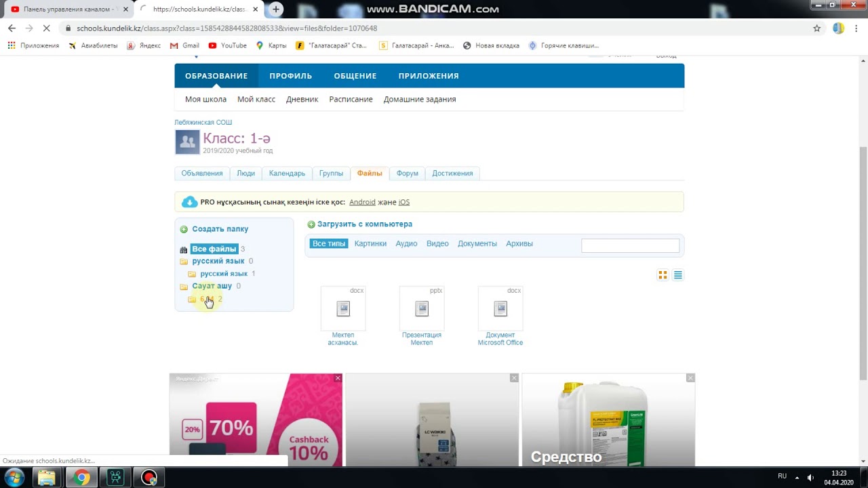The width and height of the screenshot is (868, 488).
Task: Select Все файлы in folder tree
Action: coord(214,249)
